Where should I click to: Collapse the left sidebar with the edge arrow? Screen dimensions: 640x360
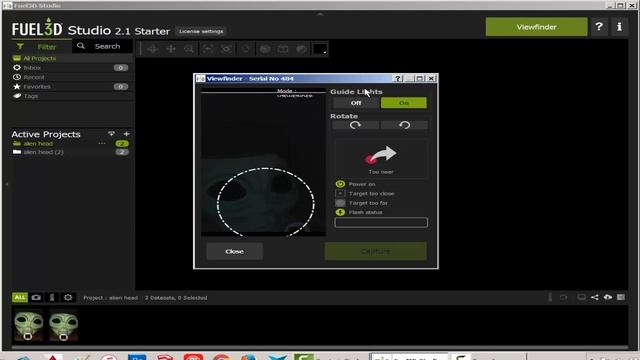pos(7,184)
